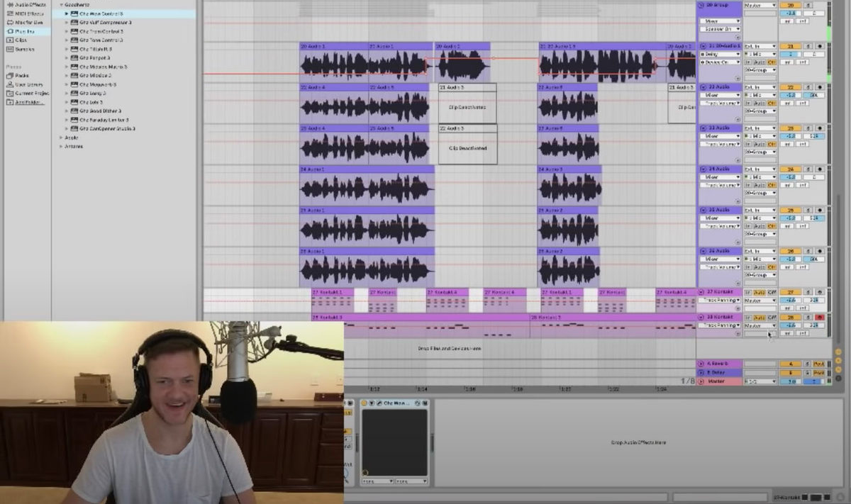Toggle Post button on A Reverb
The height and width of the screenshot is (504, 851).
pyautogui.click(x=818, y=364)
